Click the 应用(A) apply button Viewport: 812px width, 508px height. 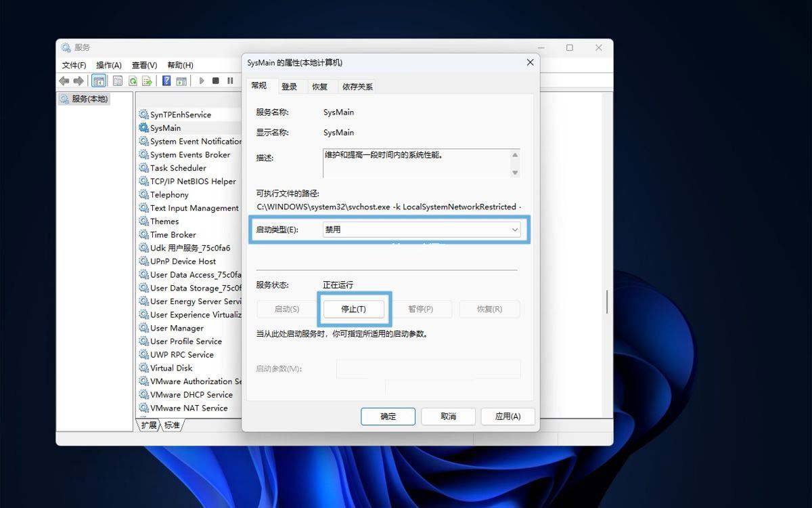pos(507,417)
